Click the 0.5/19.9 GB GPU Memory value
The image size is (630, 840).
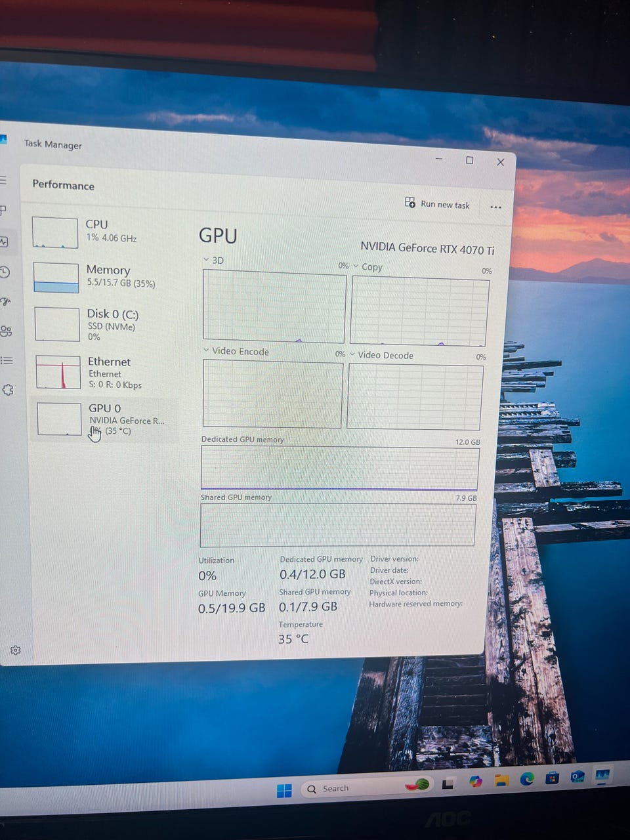click(x=232, y=608)
